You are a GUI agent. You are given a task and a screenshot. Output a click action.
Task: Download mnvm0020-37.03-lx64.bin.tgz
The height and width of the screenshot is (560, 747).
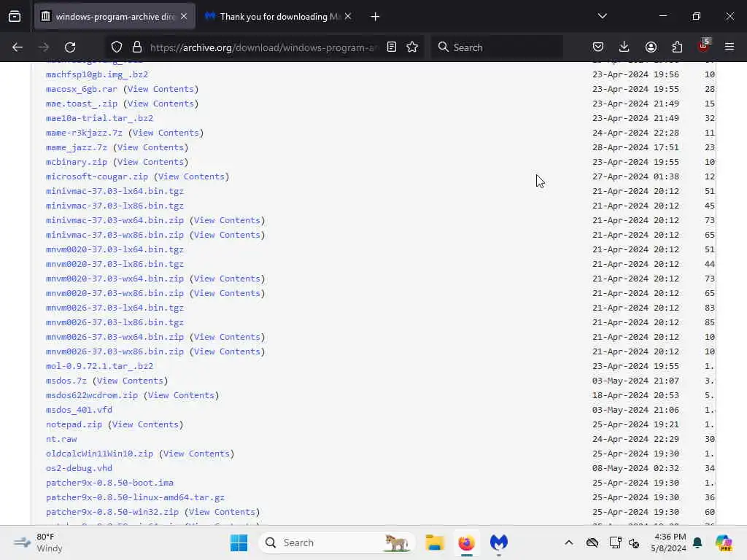pos(115,249)
